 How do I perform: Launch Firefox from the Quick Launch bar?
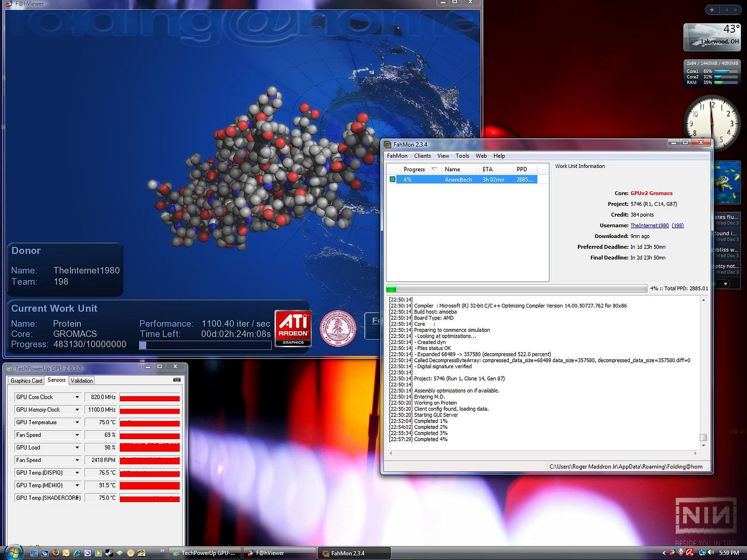click(56, 553)
